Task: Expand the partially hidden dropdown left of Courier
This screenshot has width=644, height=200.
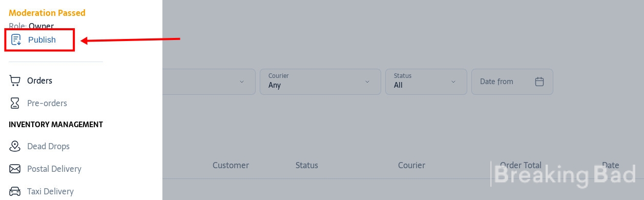Action: pyautogui.click(x=209, y=82)
